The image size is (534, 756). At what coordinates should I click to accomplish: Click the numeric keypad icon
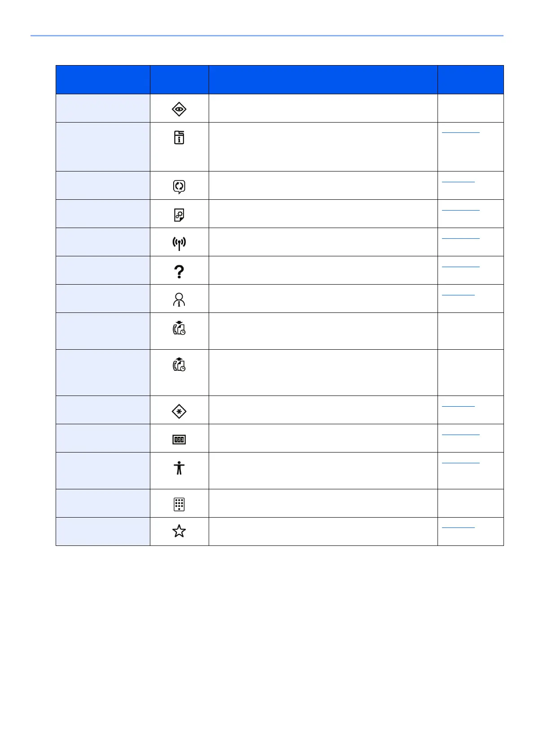point(179,504)
